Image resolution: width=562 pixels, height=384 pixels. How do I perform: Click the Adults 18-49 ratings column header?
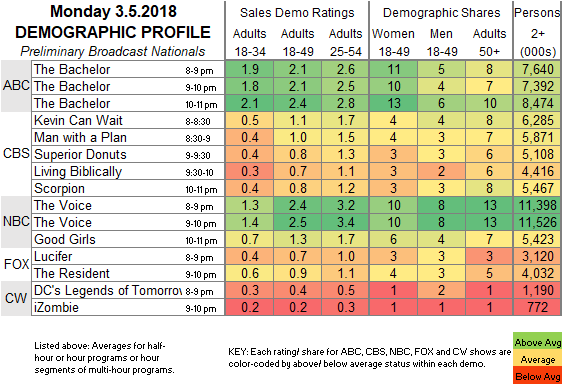pos(298,43)
